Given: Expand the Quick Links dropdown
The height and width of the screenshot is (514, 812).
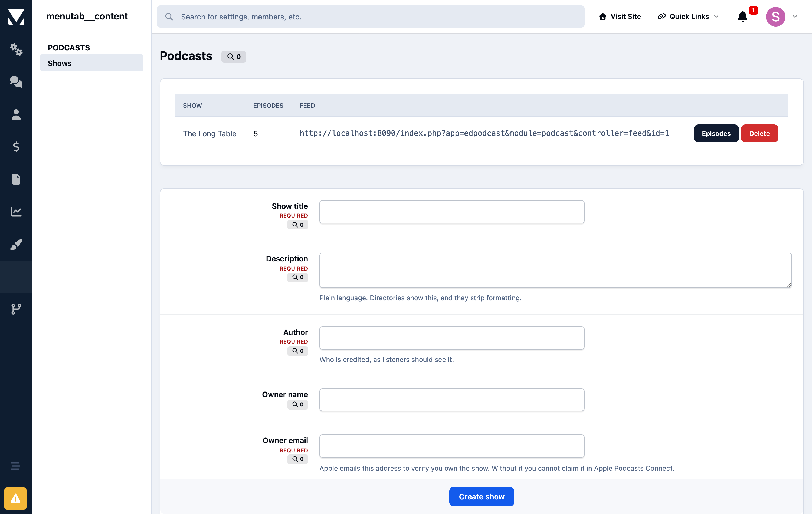Looking at the screenshot, I should (688, 17).
